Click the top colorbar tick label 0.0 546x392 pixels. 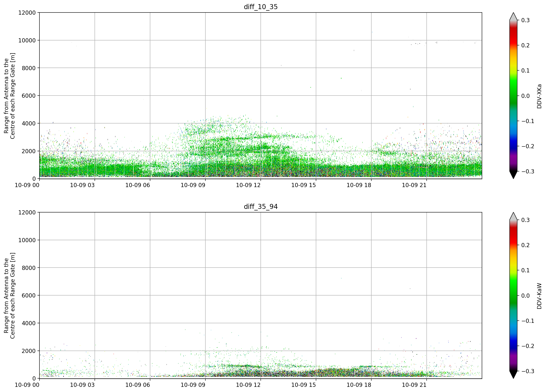point(526,96)
